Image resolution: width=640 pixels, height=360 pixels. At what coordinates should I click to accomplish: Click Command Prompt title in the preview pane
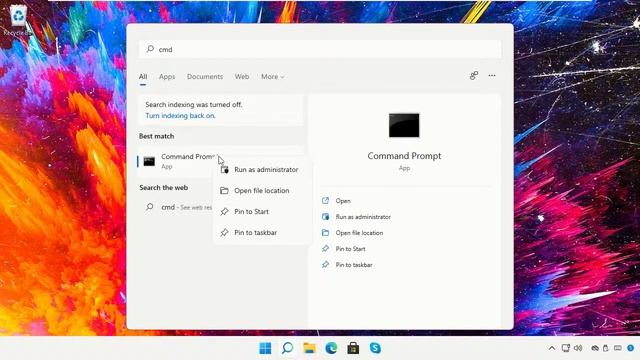[x=404, y=156]
